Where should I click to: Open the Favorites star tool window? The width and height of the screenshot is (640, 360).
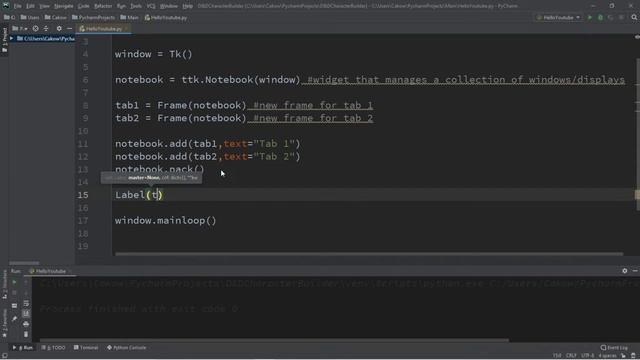pos(4,324)
